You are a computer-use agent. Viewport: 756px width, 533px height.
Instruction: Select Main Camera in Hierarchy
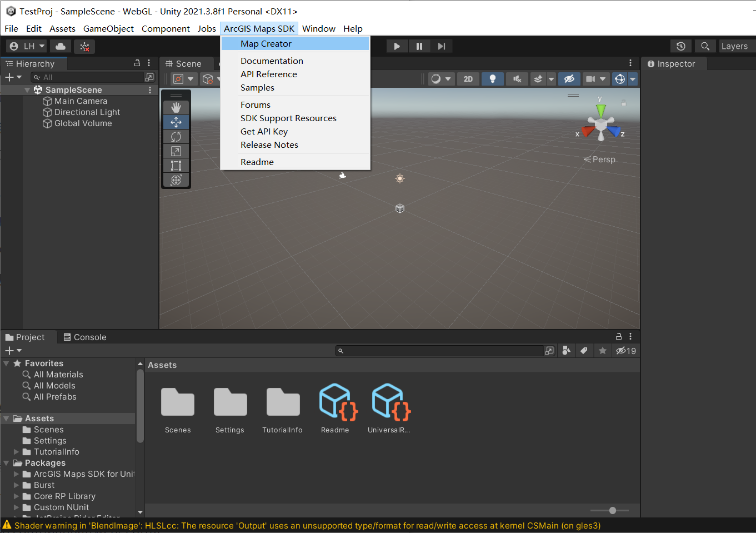click(81, 101)
